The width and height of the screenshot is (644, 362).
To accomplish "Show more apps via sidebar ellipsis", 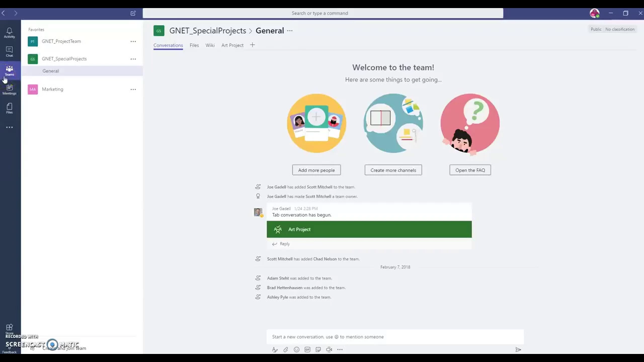I will point(9,127).
